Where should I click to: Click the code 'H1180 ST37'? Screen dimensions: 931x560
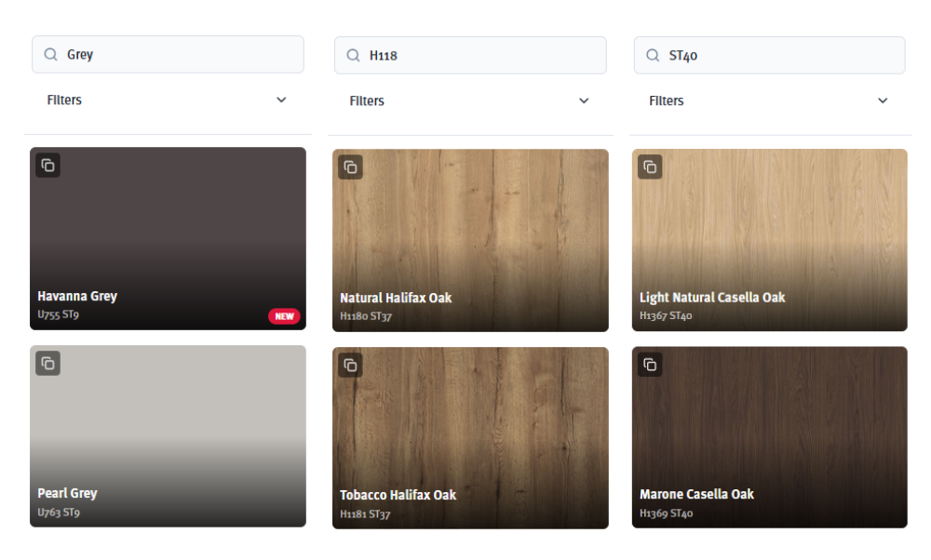(x=366, y=316)
